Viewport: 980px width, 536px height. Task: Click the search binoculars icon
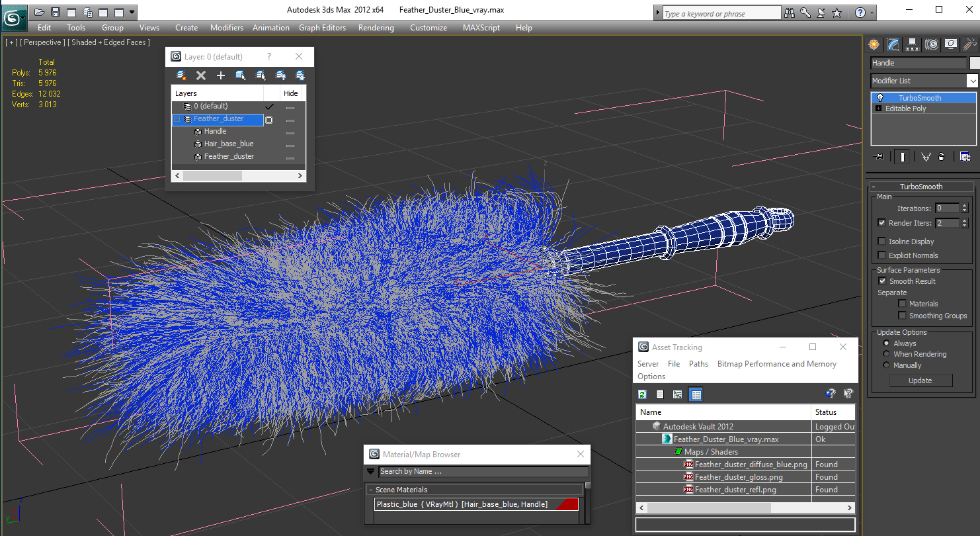(x=790, y=13)
